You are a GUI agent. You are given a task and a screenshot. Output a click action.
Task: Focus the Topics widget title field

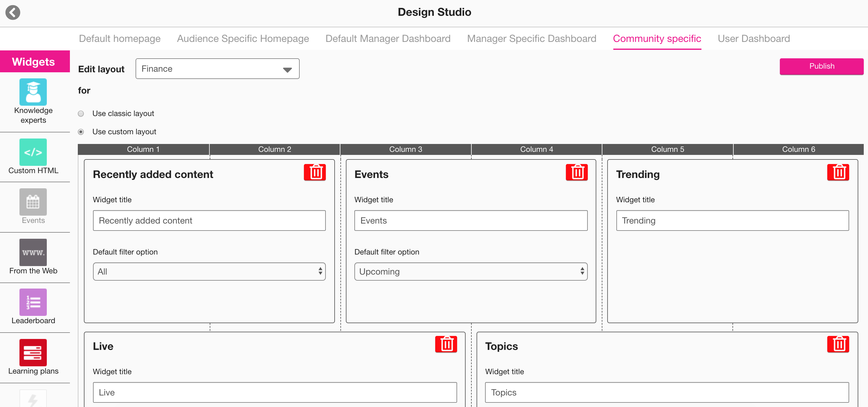[666, 392]
